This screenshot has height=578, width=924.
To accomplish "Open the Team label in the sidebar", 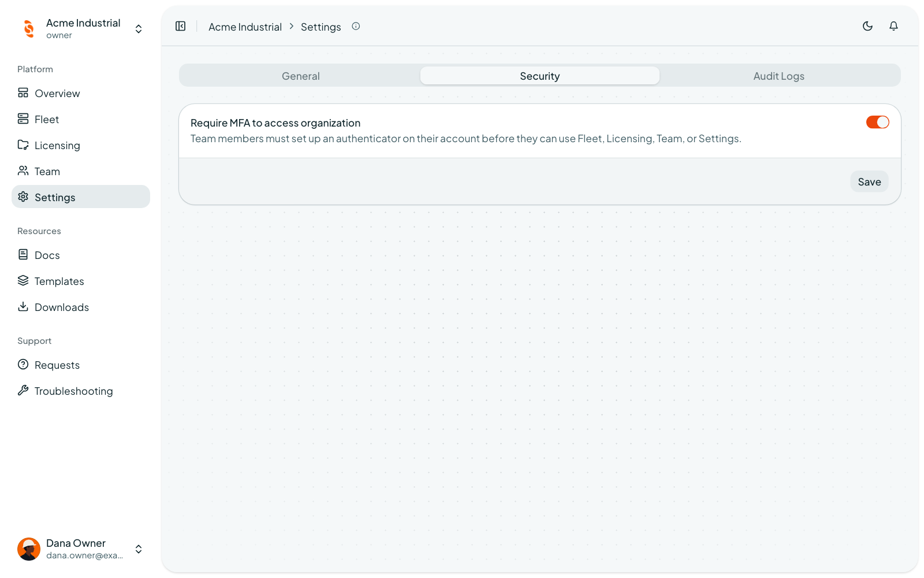I will [x=47, y=171].
